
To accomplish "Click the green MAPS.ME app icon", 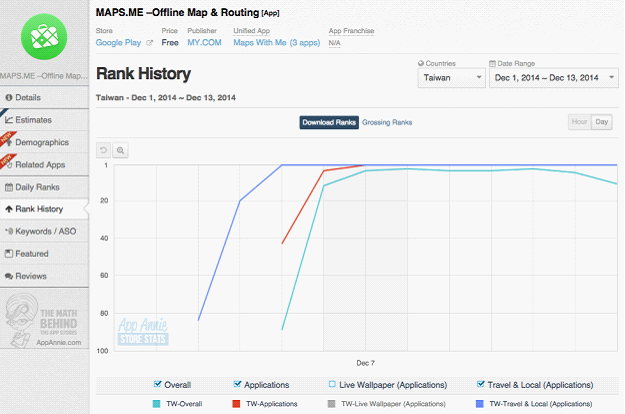I will coord(44,37).
